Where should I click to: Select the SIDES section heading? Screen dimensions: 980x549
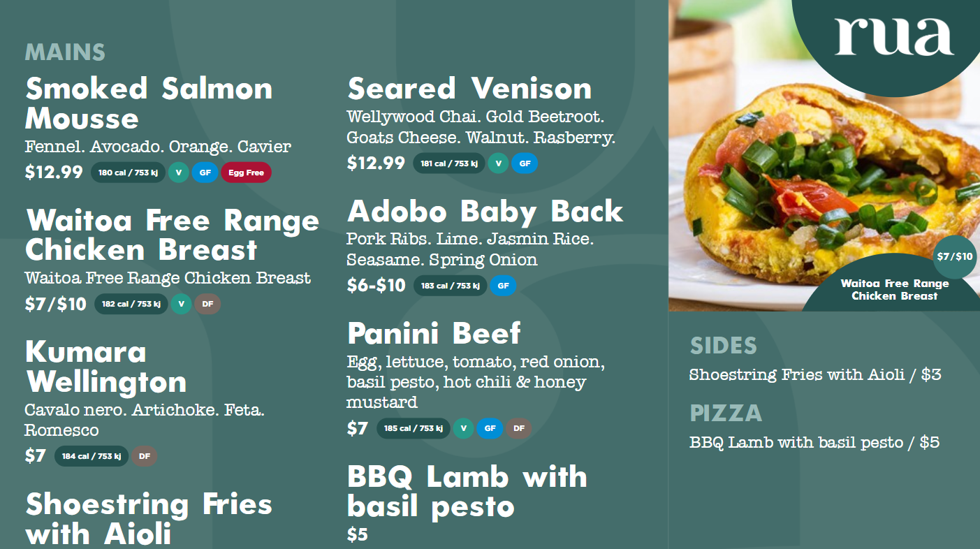724,346
